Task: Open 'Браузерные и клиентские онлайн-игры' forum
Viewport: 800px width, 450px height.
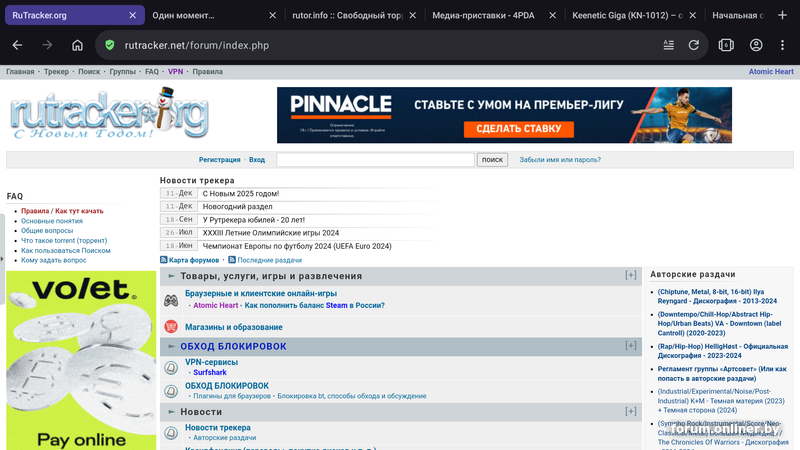Action: coord(261,293)
